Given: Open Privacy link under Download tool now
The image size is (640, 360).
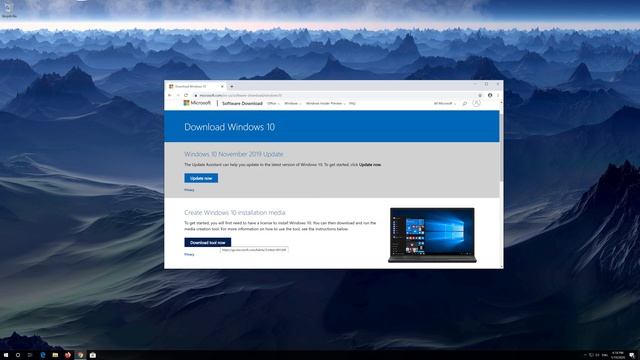Looking at the screenshot, I should pyautogui.click(x=189, y=255).
